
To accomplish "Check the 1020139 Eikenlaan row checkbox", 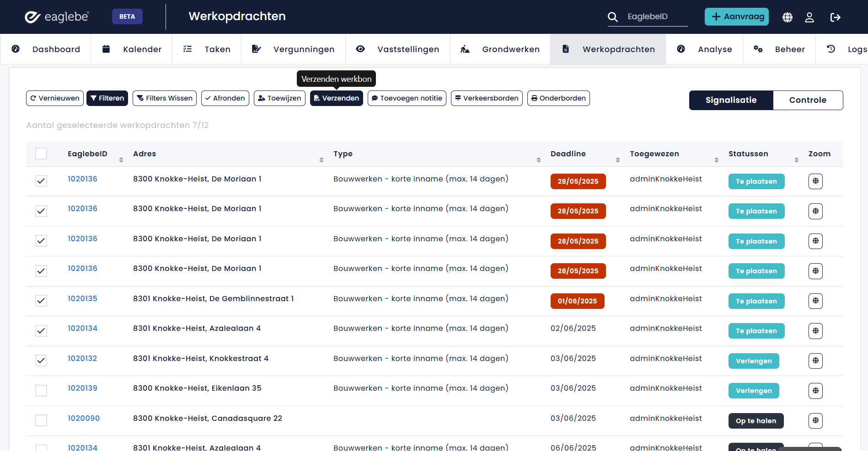I will [x=41, y=391].
